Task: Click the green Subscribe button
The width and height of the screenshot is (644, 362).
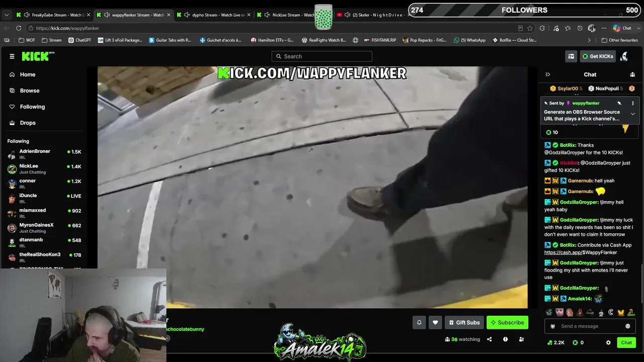Action: pyautogui.click(x=507, y=322)
